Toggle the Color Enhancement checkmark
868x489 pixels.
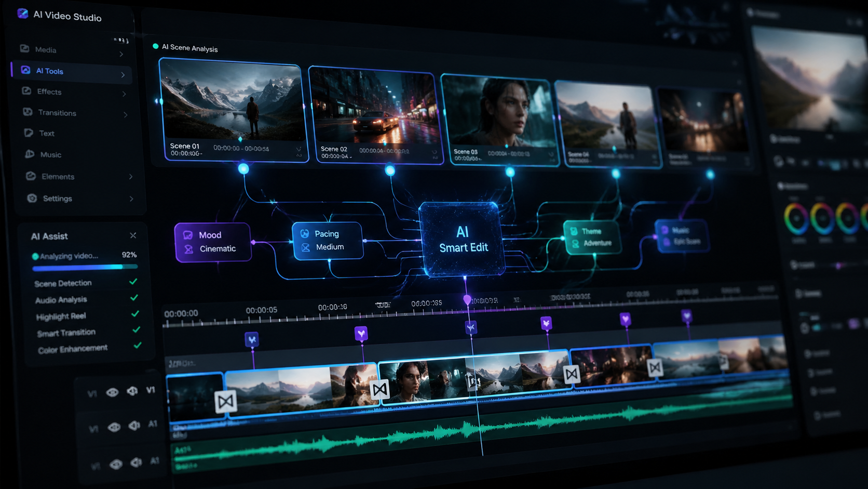(138, 345)
